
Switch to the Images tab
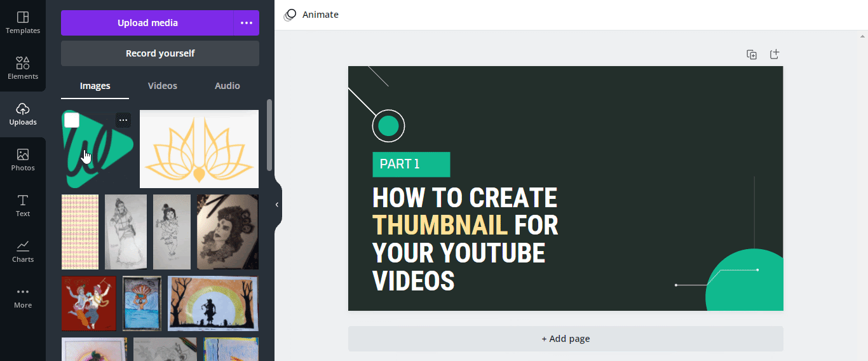pos(95,86)
